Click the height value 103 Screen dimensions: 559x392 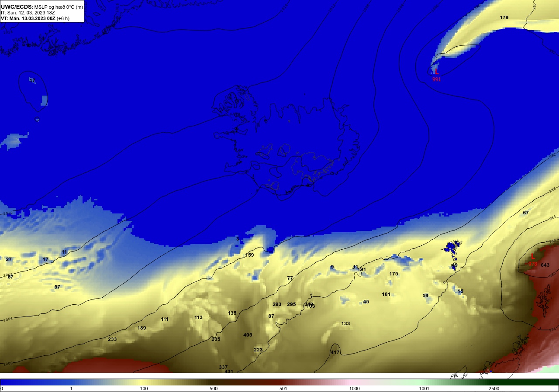coord(311,306)
